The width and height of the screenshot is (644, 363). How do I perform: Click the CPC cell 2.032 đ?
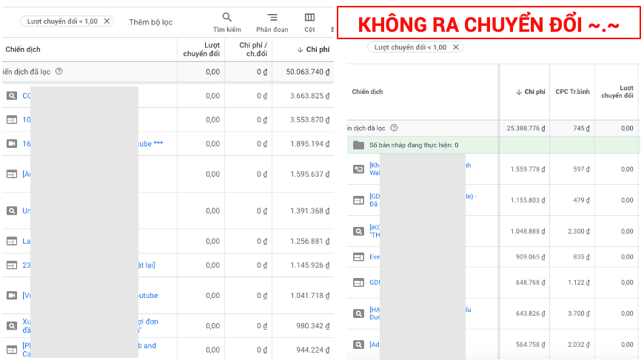tap(579, 345)
